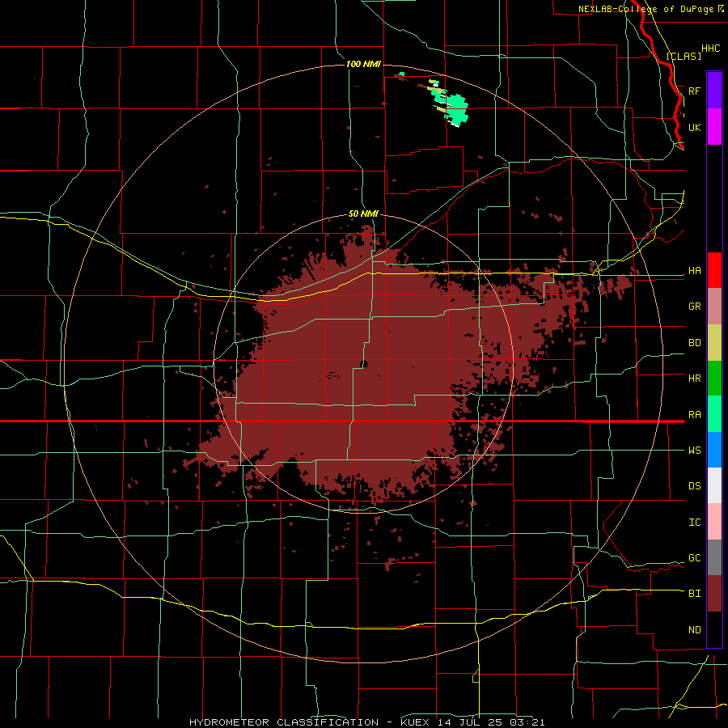Screen dimensions: 728x728
Task: Click the HR legend label
Action: [694, 379]
